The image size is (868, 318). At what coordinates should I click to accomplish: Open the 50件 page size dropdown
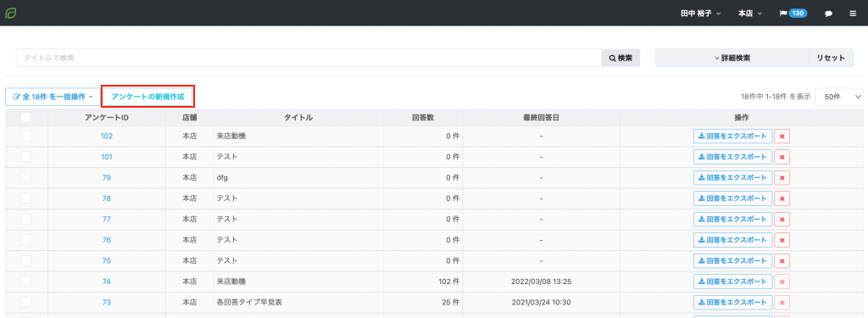tap(838, 97)
